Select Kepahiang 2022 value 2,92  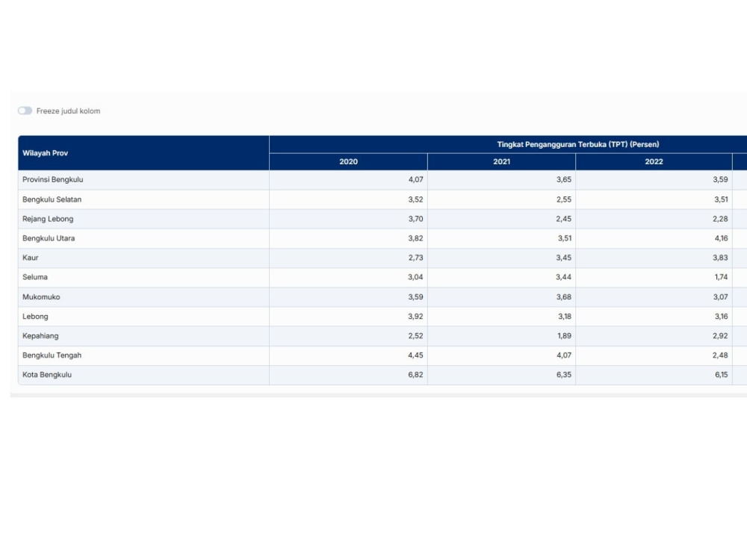720,336
